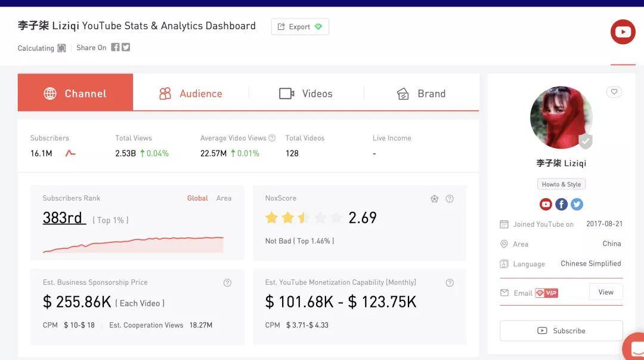Image resolution: width=644 pixels, height=360 pixels.
Task: Click the Export button
Action: (x=300, y=27)
